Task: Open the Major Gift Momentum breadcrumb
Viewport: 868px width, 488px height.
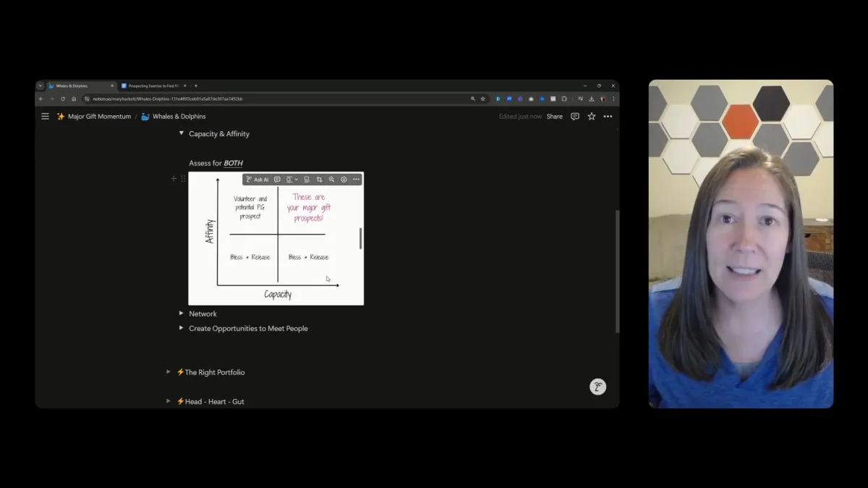Action: (94, 117)
